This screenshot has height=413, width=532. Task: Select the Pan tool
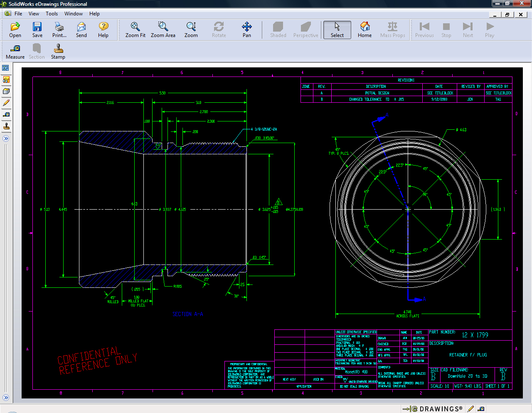pyautogui.click(x=247, y=30)
